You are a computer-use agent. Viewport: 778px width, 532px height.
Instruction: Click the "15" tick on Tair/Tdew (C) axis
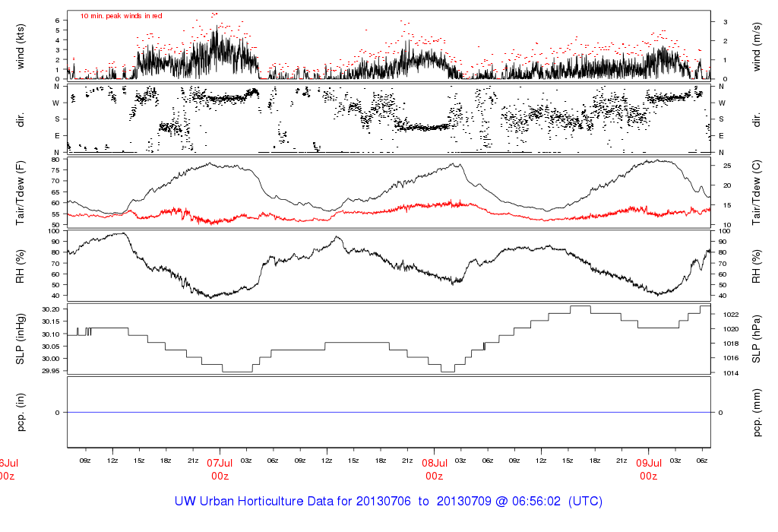click(727, 205)
